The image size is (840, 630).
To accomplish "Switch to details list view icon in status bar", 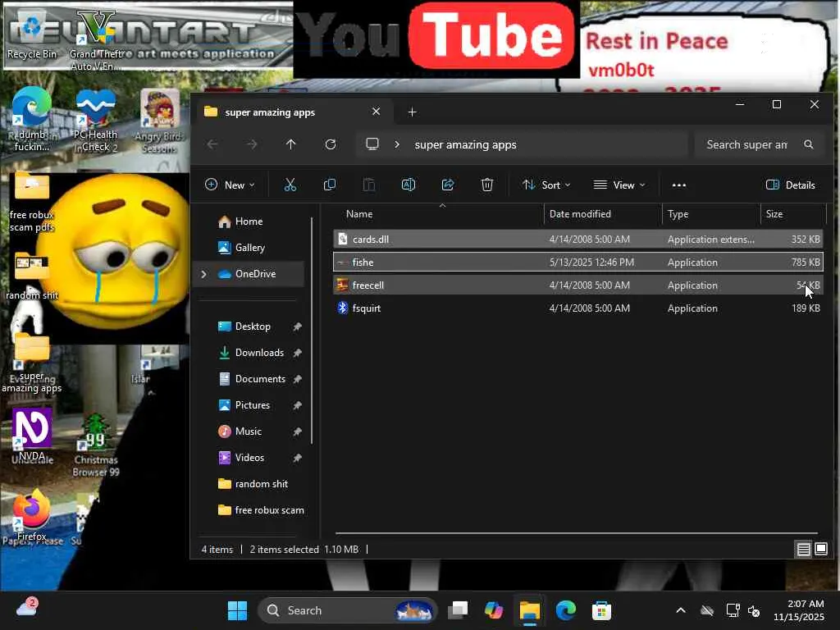I will [803, 549].
